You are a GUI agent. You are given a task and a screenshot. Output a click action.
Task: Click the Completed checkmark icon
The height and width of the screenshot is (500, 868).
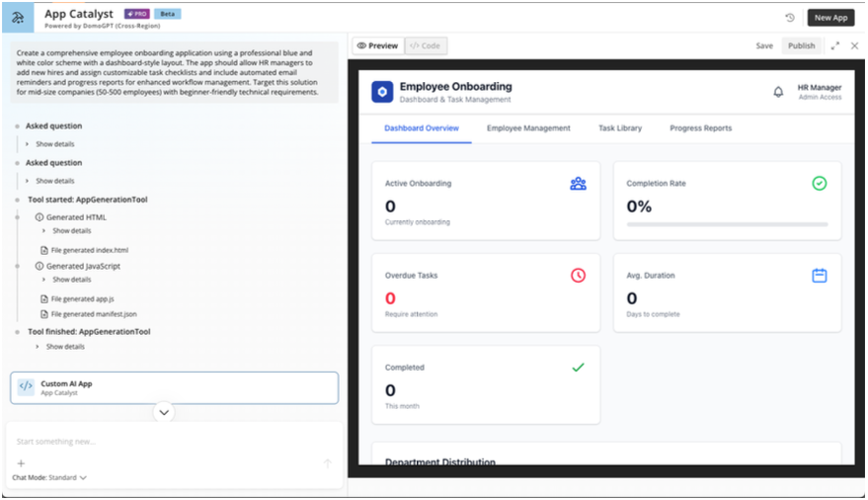point(578,368)
